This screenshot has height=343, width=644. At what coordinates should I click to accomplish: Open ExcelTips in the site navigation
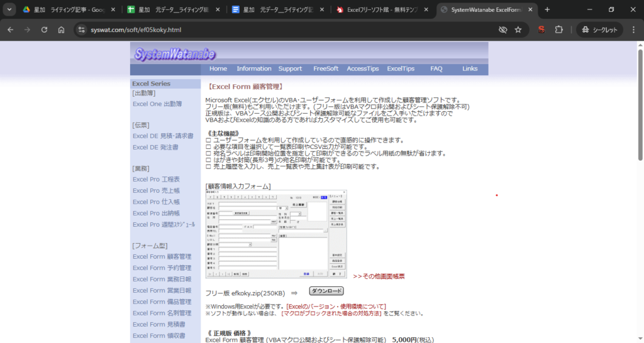(401, 69)
